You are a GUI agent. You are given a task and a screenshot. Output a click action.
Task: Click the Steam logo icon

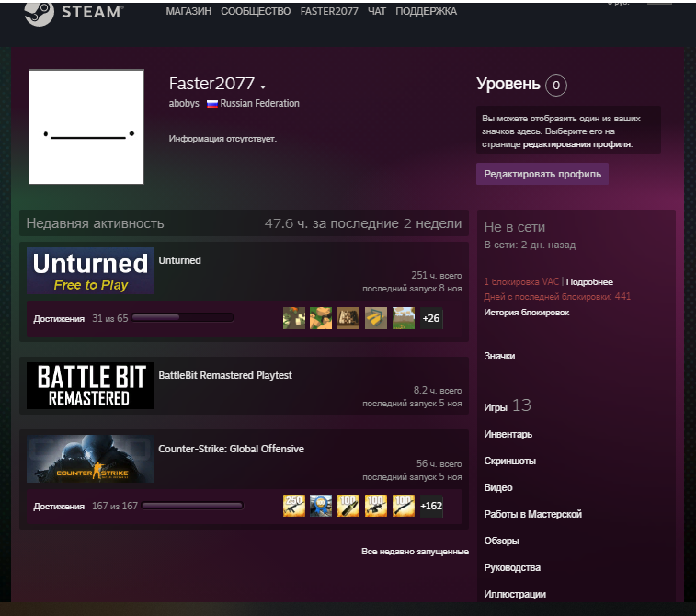click(x=39, y=13)
